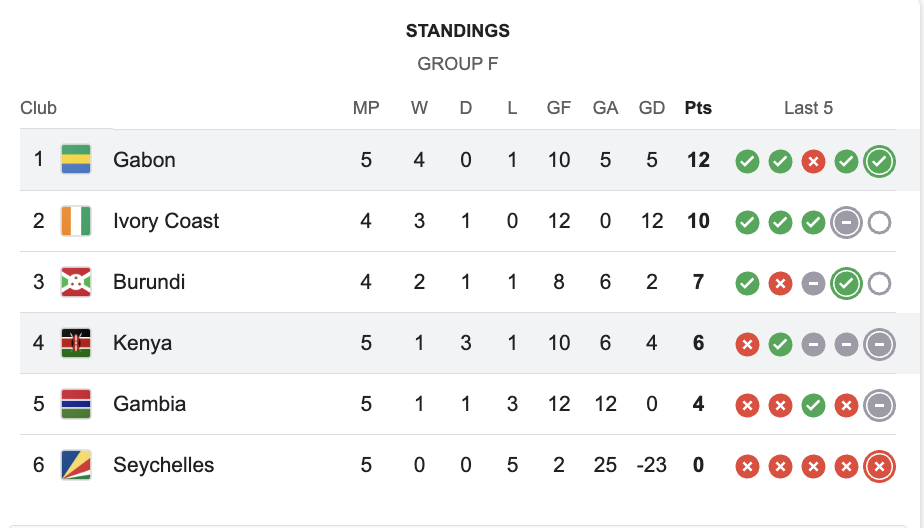This screenshot has width=924, height=528.
Task: Select the Kenya standings row name
Action: (142, 343)
